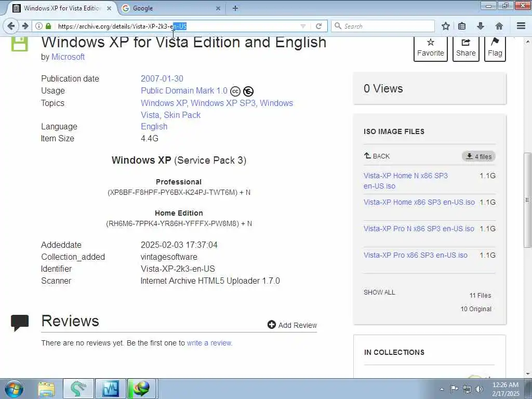Click the Home icon in toolbar
The height and width of the screenshot is (399, 532).
(499, 26)
